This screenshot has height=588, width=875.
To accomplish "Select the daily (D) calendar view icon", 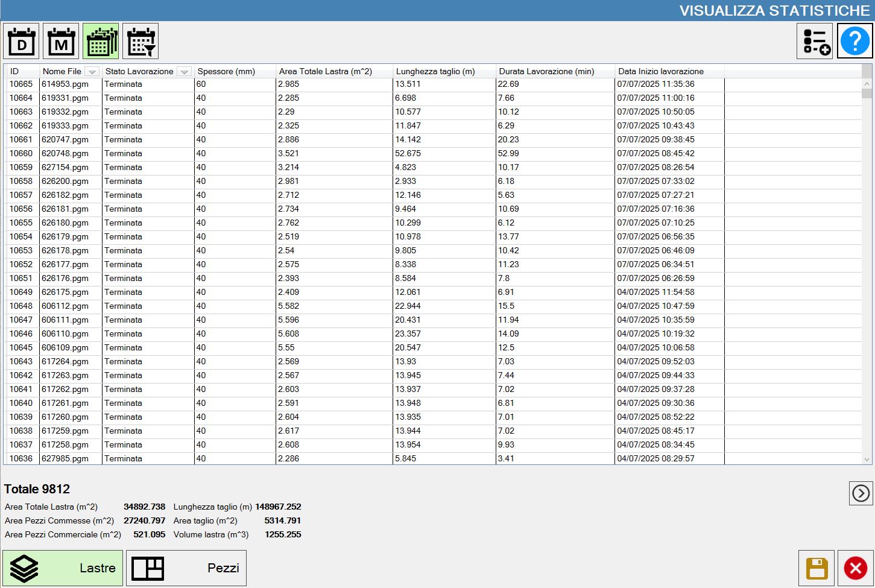I will (x=21, y=41).
